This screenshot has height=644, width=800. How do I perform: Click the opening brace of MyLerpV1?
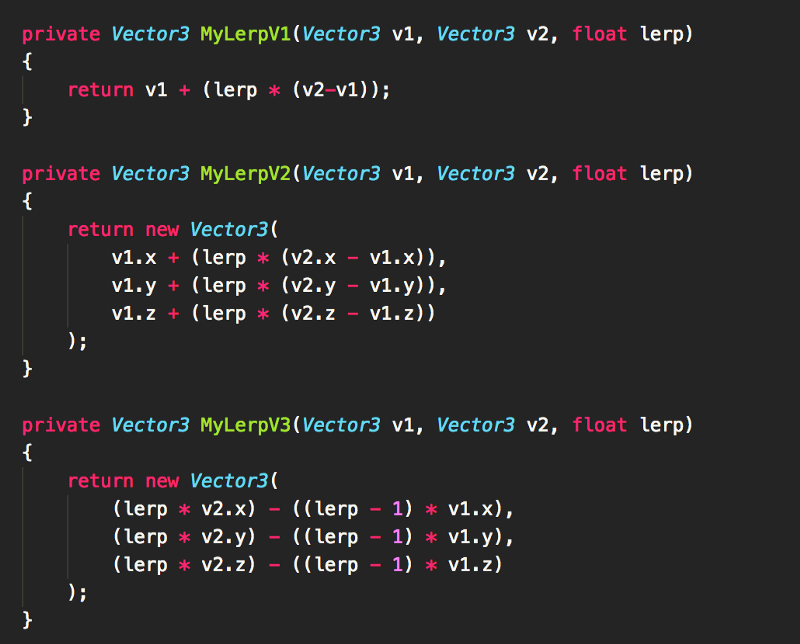tap(28, 62)
